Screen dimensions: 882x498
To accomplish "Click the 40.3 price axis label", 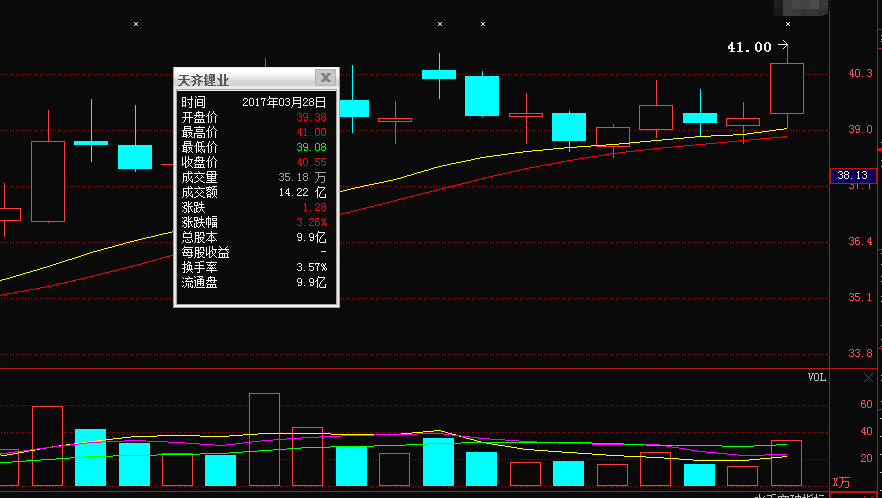I will (x=860, y=74).
